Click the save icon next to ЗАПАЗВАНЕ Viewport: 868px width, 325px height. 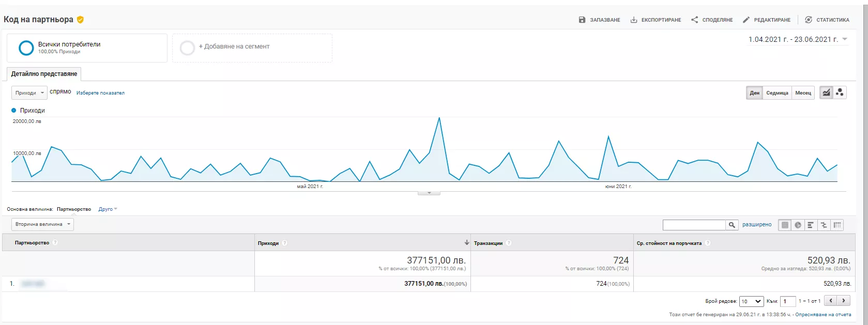582,20
